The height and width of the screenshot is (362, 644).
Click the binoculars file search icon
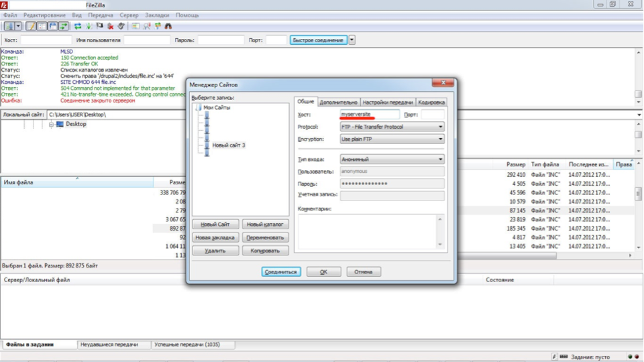[168, 26]
